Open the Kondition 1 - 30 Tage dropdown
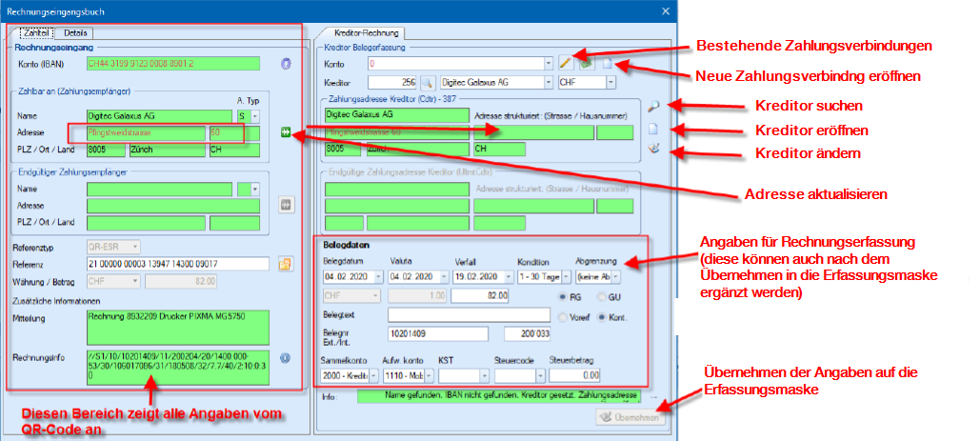 [567, 276]
